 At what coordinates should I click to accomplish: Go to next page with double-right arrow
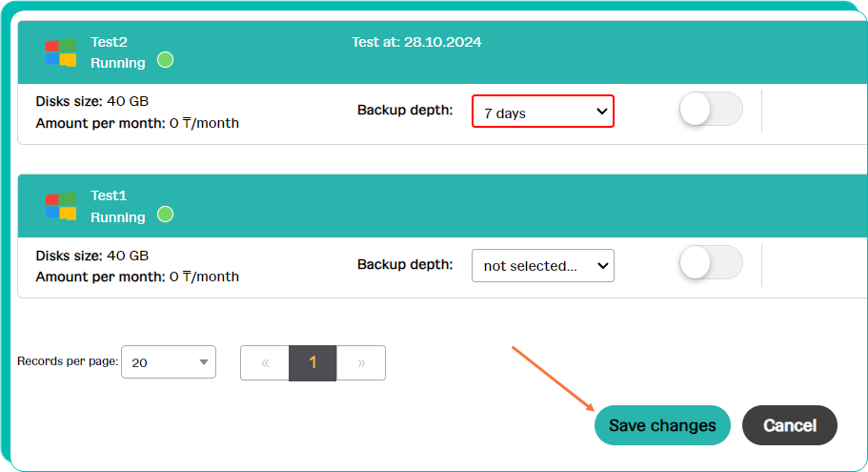[361, 363]
